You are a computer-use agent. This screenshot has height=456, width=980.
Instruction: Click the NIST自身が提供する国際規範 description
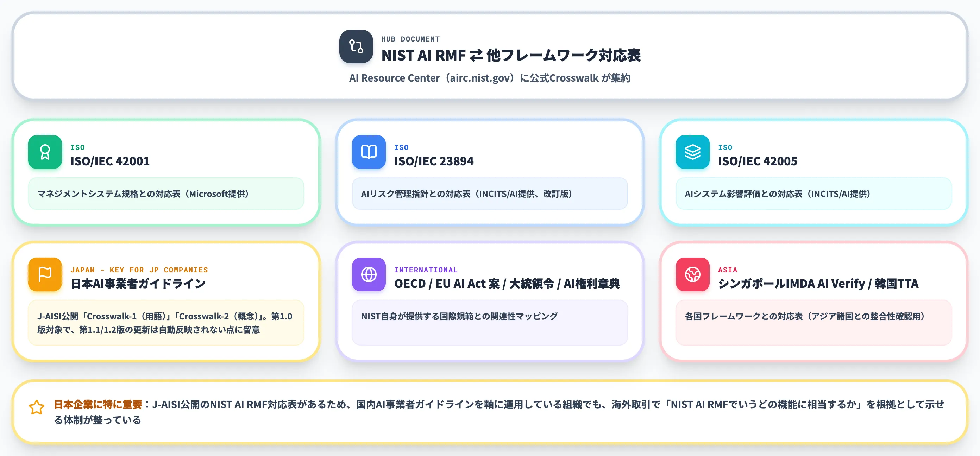click(459, 316)
